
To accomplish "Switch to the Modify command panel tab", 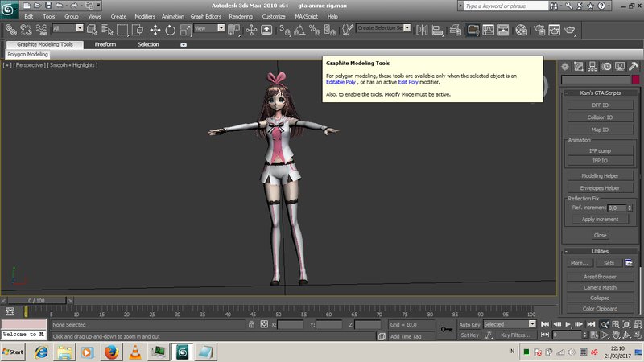I will [579, 67].
